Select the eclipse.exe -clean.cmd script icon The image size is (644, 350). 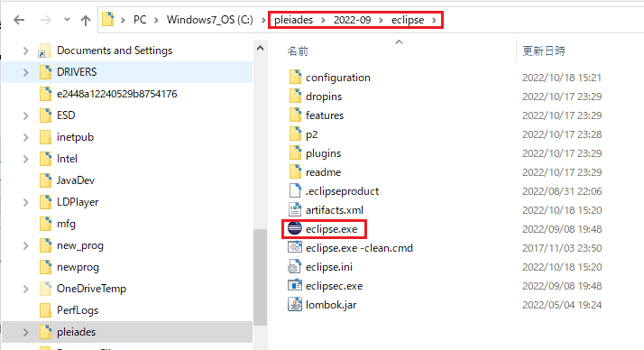[295, 247]
